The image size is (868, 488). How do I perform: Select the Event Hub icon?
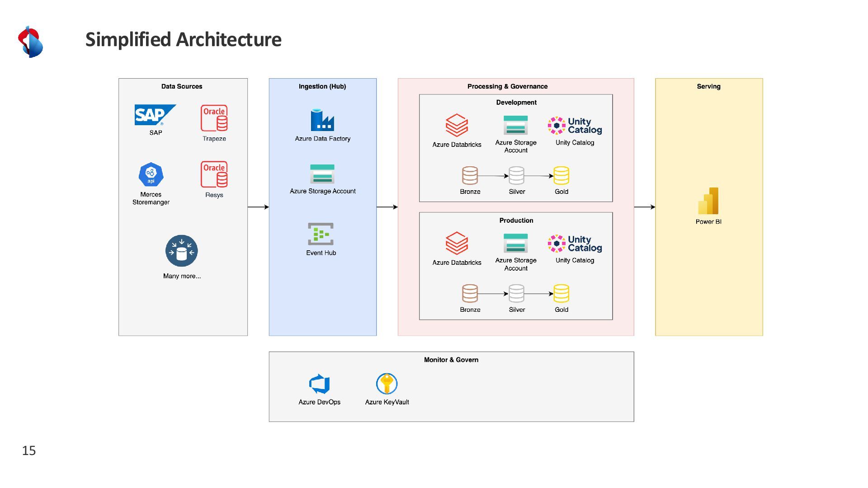coord(321,234)
